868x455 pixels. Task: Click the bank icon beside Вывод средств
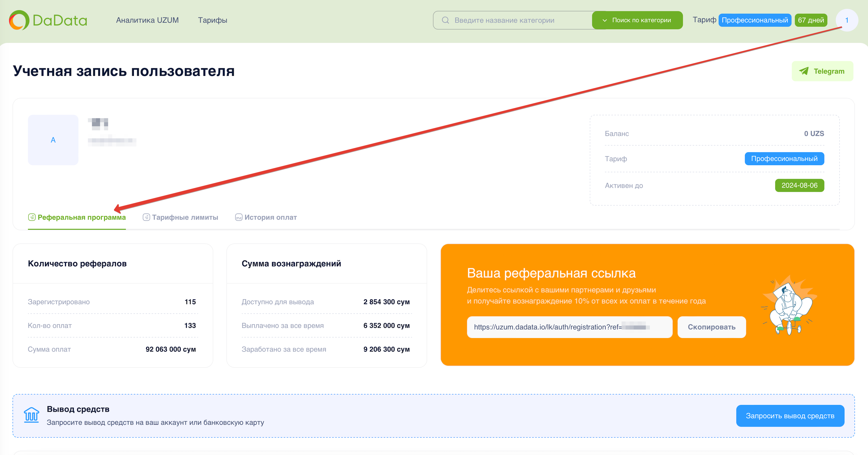[x=31, y=415]
